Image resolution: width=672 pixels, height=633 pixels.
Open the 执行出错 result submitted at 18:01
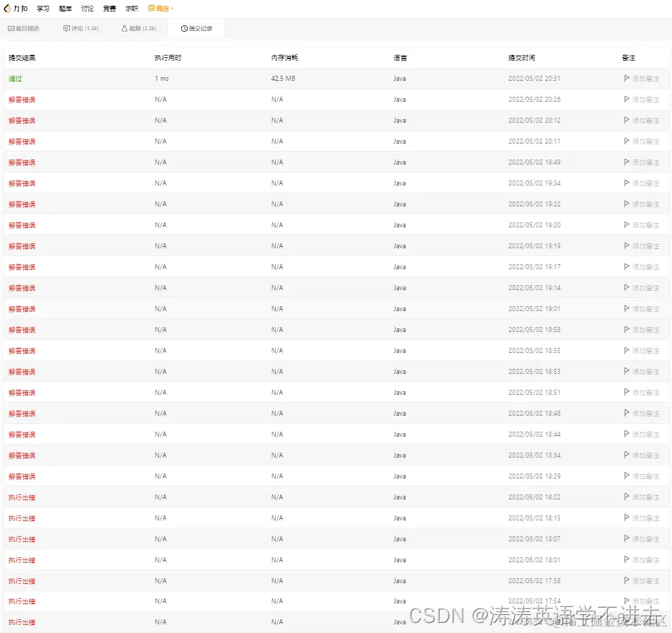click(x=22, y=560)
